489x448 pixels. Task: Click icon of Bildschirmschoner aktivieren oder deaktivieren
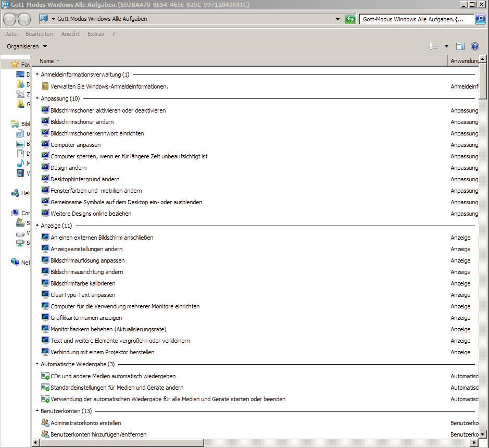click(x=45, y=110)
